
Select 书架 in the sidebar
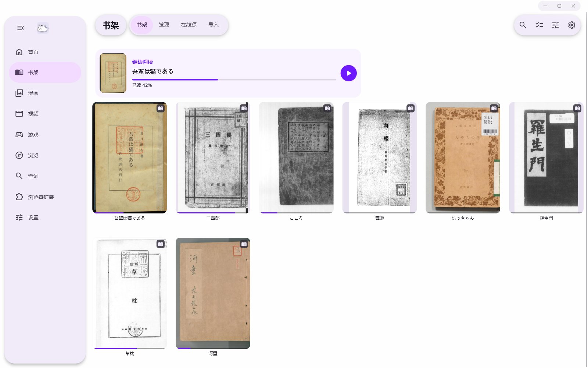(45, 72)
